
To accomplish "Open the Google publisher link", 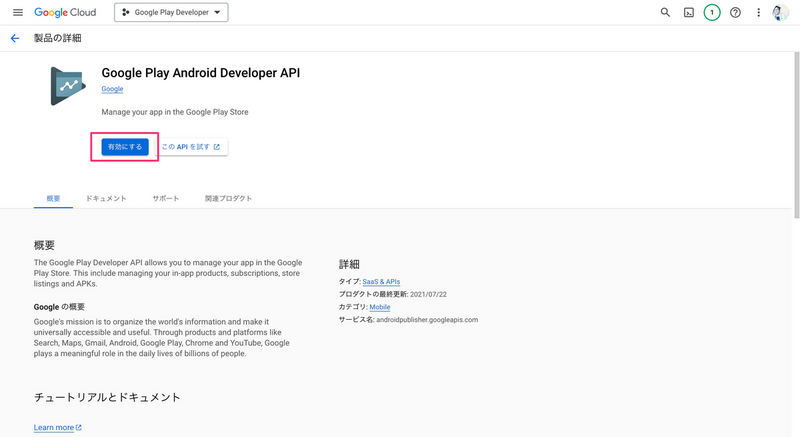I will click(112, 89).
